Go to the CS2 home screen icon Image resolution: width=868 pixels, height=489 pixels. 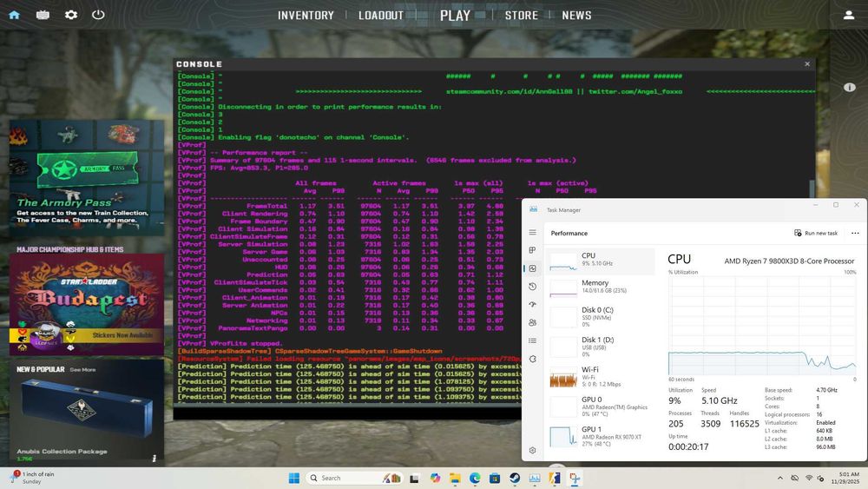(x=15, y=15)
